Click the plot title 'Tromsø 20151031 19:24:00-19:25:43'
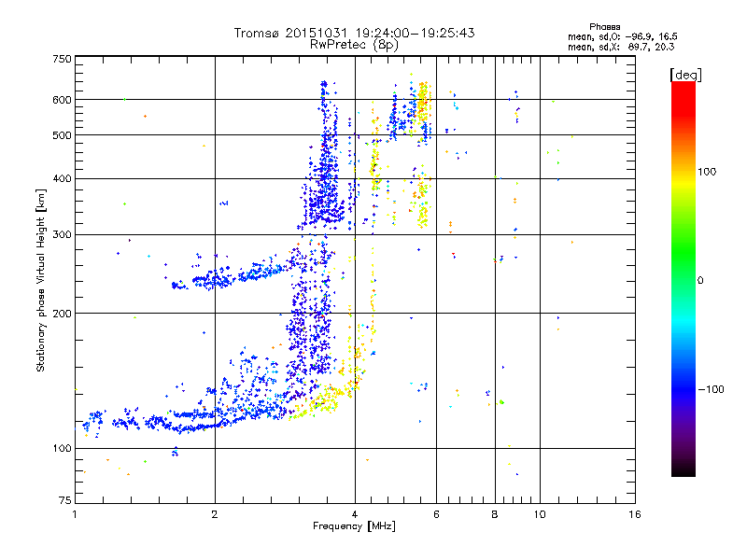This screenshot has height=560, width=747. click(x=354, y=33)
